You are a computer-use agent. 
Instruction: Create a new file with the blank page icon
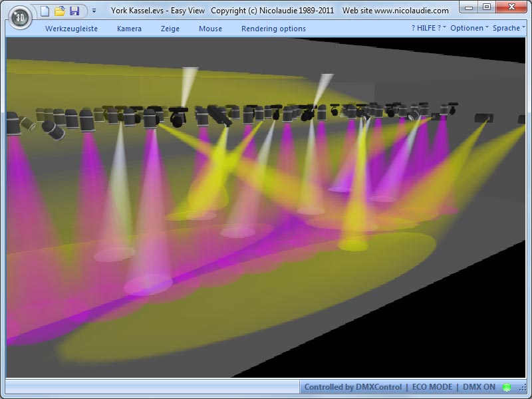coord(45,11)
